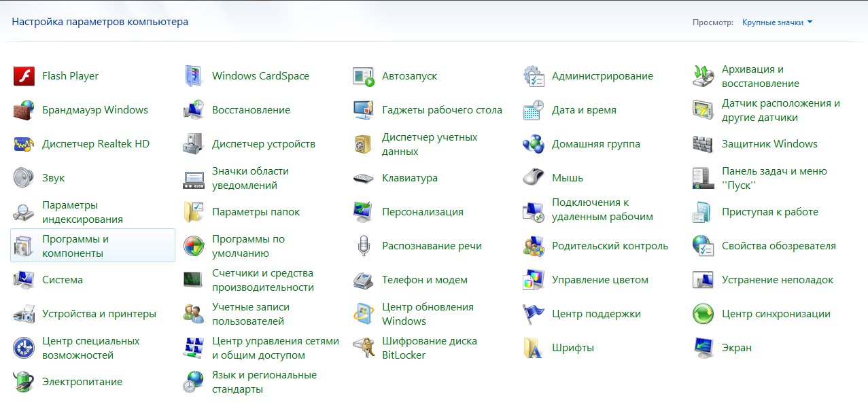Click the Брандмауэр Windows text link
The image size is (868, 411).
coord(95,110)
